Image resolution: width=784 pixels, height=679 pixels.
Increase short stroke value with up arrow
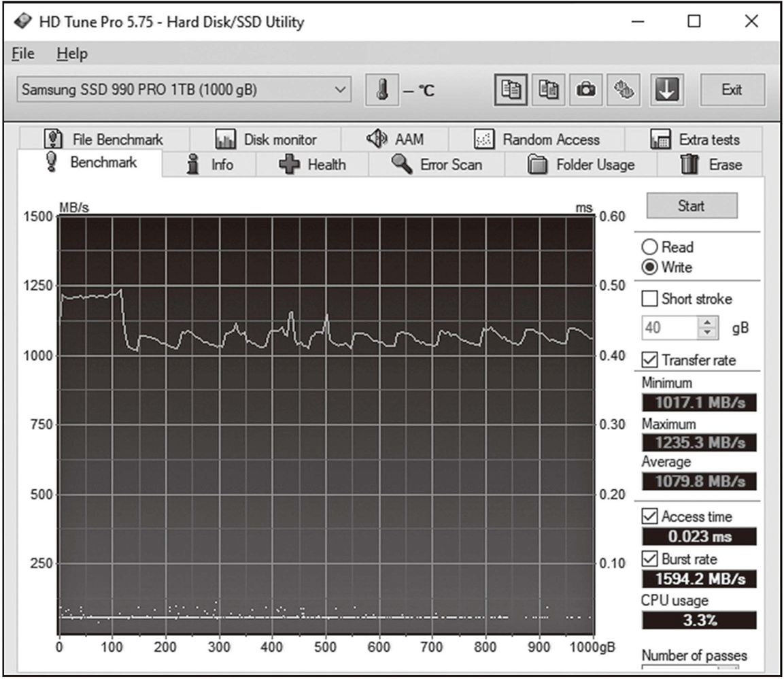(709, 323)
